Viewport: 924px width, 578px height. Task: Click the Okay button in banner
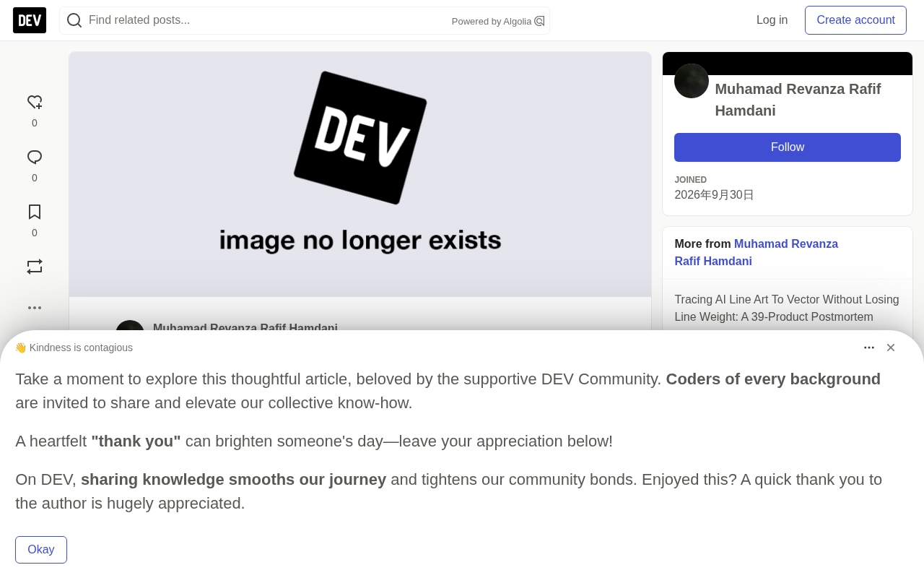tap(41, 550)
